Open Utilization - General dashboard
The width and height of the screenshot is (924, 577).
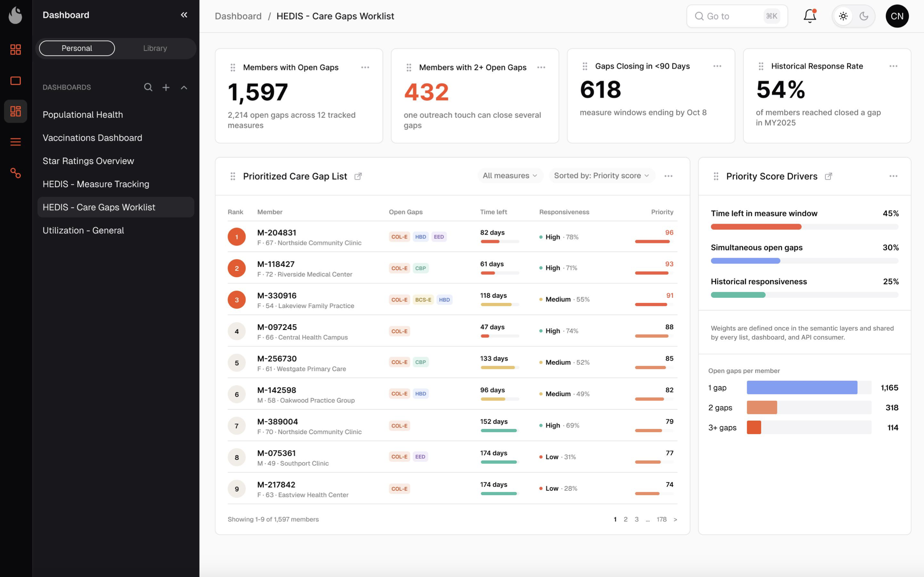click(x=116, y=230)
